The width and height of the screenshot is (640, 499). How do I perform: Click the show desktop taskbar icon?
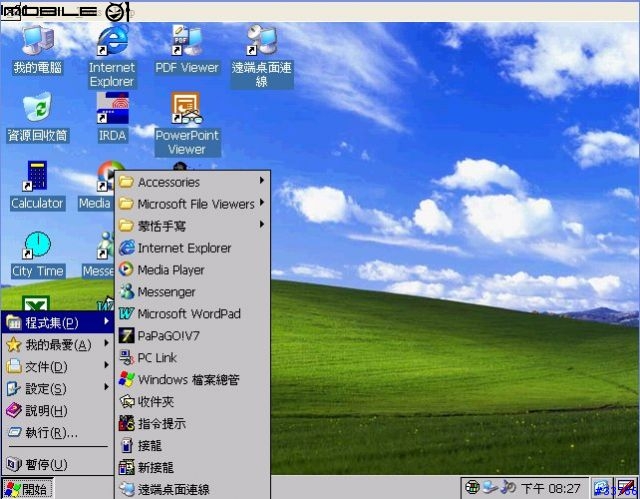[x=603, y=488]
